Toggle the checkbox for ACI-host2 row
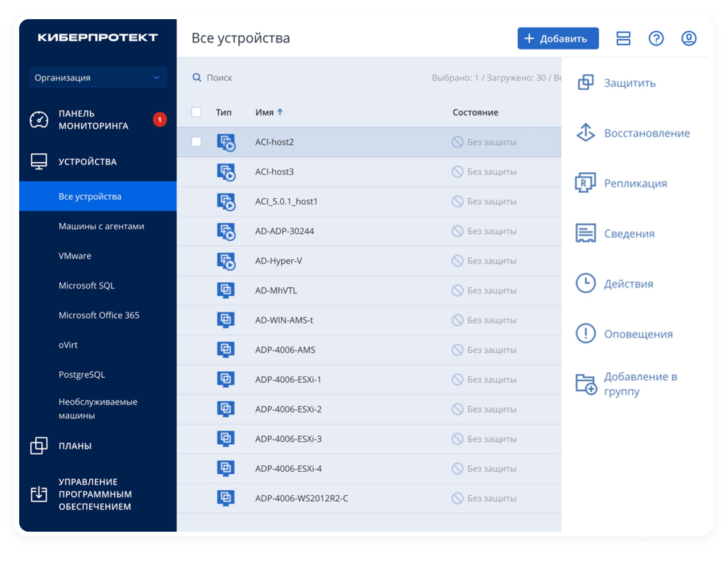Viewport: 728px width, 570px height. coord(196,142)
